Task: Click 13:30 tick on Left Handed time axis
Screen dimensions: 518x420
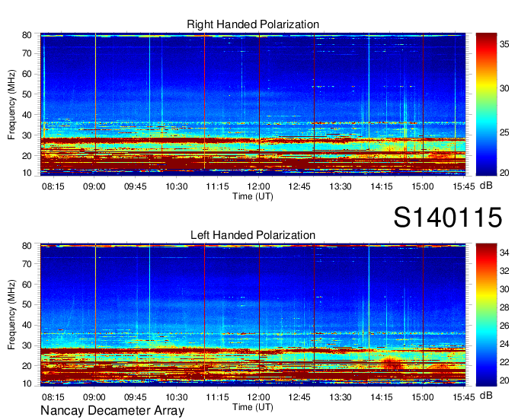Action: (341, 397)
